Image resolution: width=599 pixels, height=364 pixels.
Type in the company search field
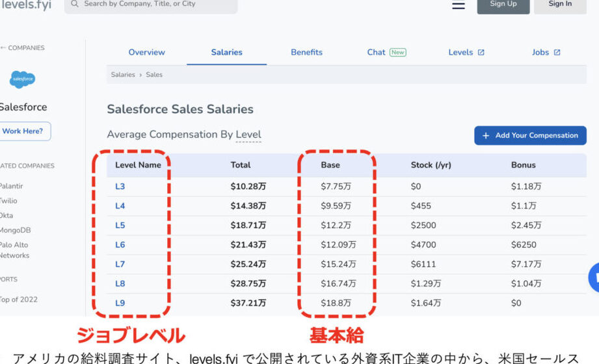tap(156, 4)
